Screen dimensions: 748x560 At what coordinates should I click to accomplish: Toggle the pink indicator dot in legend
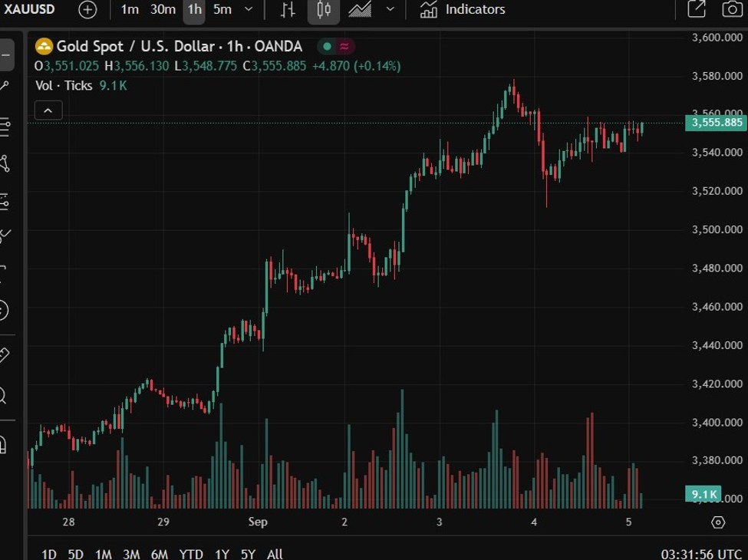344,46
